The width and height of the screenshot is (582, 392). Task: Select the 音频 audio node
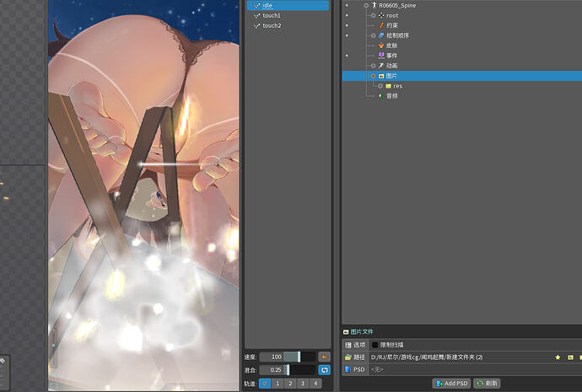tap(391, 96)
